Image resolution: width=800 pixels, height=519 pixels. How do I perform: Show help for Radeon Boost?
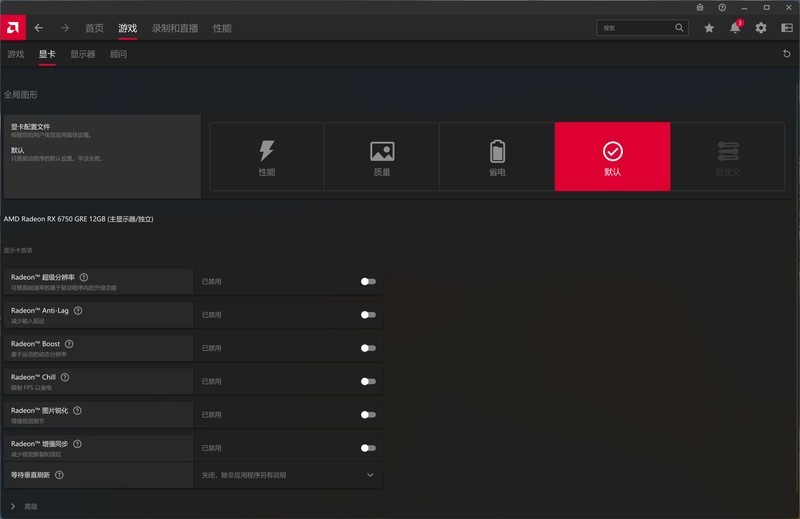pyautogui.click(x=69, y=343)
